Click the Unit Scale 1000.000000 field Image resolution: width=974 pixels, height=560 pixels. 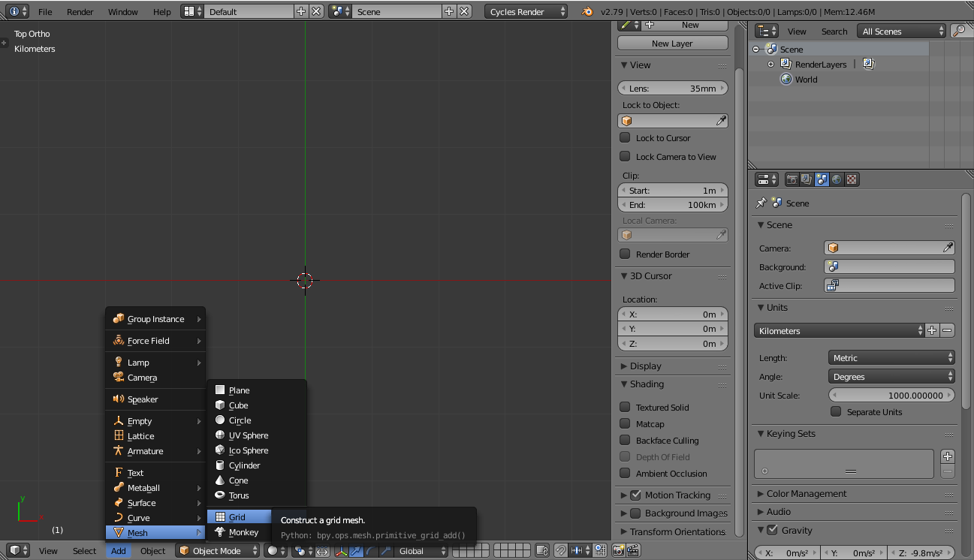891,395
